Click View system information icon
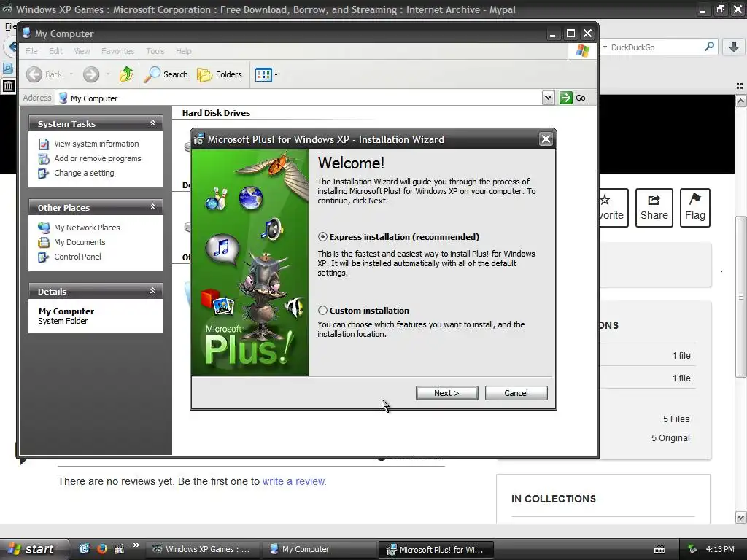 click(43, 144)
